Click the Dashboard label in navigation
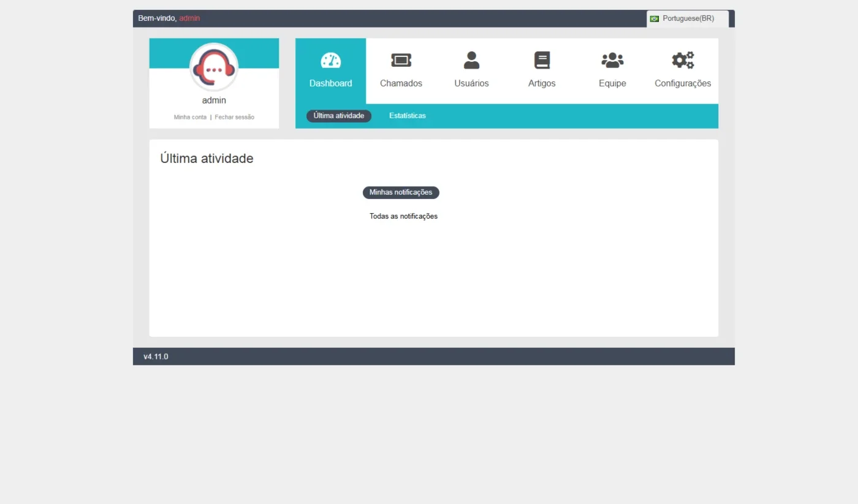Screen dimensions: 858x504 coord(331,83)
